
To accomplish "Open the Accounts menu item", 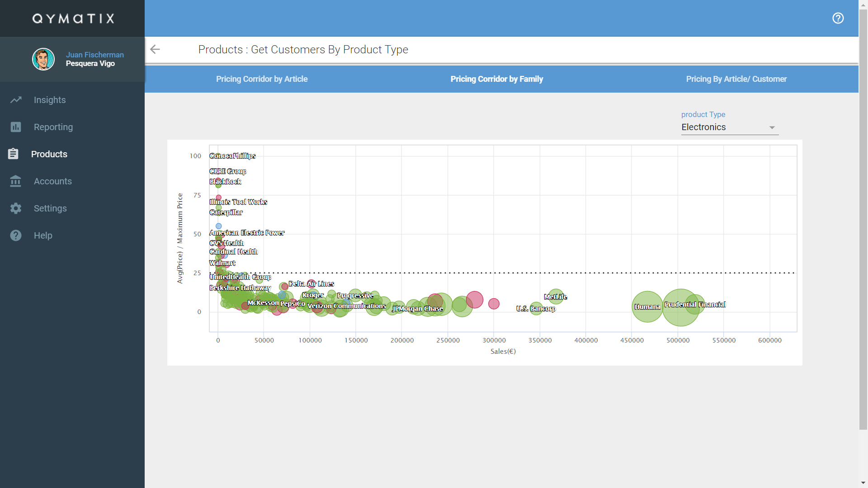I will coord(52,181).
